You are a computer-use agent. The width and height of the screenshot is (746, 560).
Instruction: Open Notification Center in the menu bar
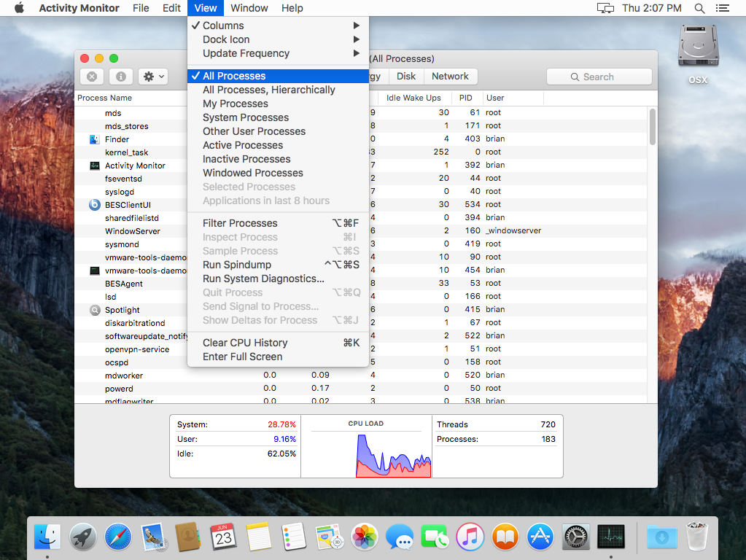pyautogui.click(x=722, y=8)
